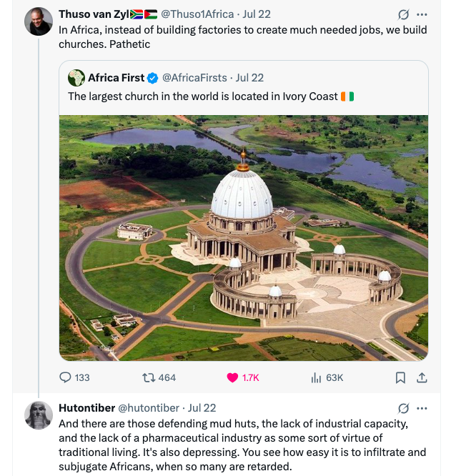
Task: Open more options on Thuso van Zyl's tweet
Action: pyautogui.click(x=422, y=14)
